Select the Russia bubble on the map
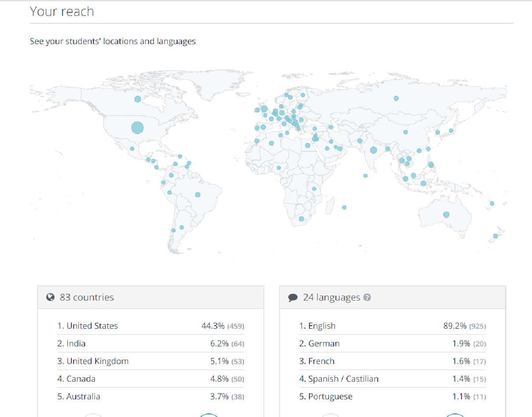Image resolution: width=532 pixels, height=417 pixels. click(396, 98)
